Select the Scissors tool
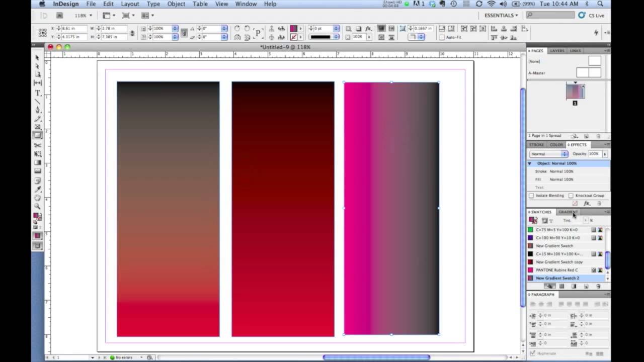 (x=38, y=145)
